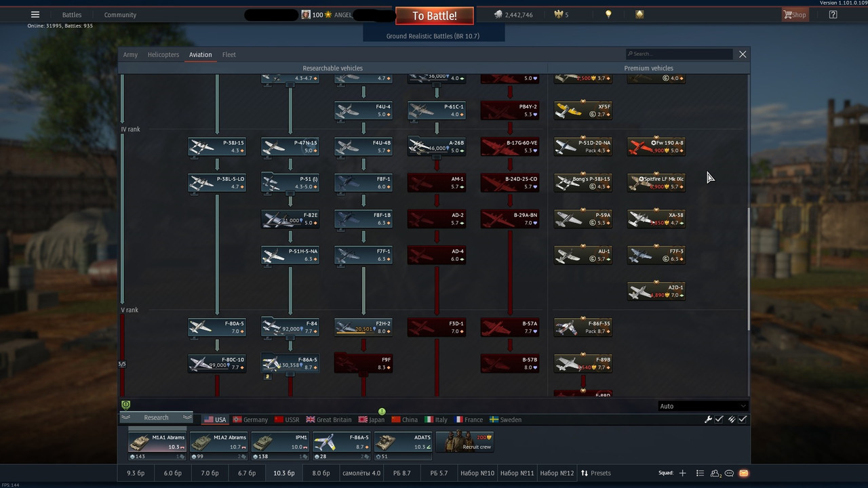The height and width of the screenshot is (488, 868).
Task: Click the To Battle! button
Action: click(x=435, y=16)
